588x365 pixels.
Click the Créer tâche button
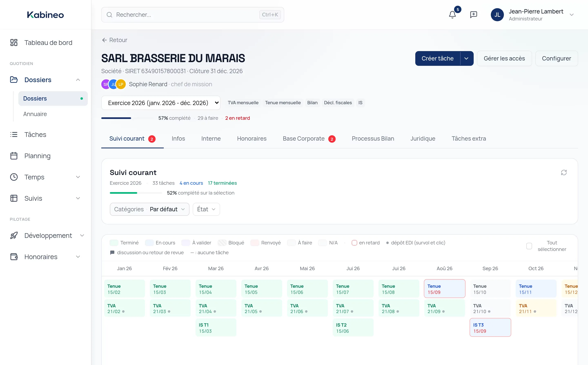(x=438, y=58)
